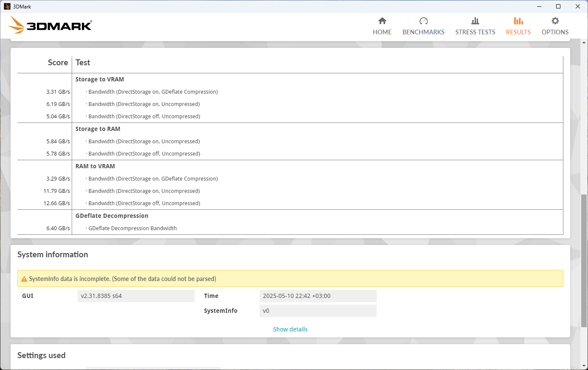
Task: Click the SystemInfo warning triangle icon
Action: [x=24, y=279]
